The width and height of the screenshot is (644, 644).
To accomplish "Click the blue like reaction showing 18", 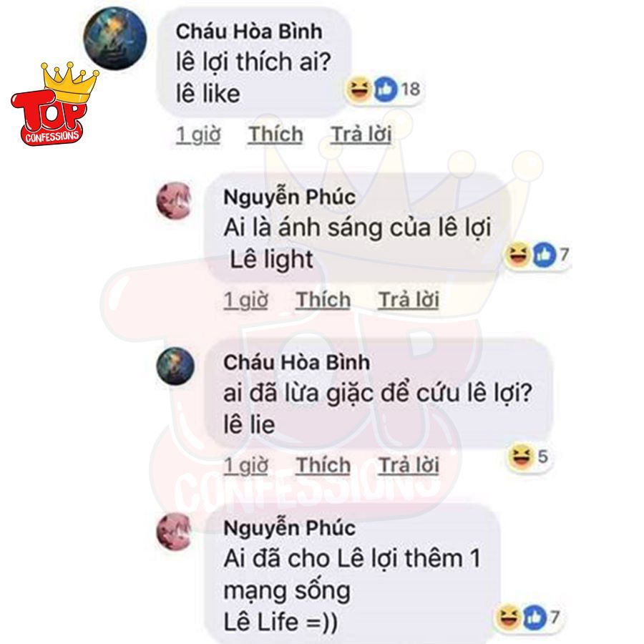I will tap(385, 89).
